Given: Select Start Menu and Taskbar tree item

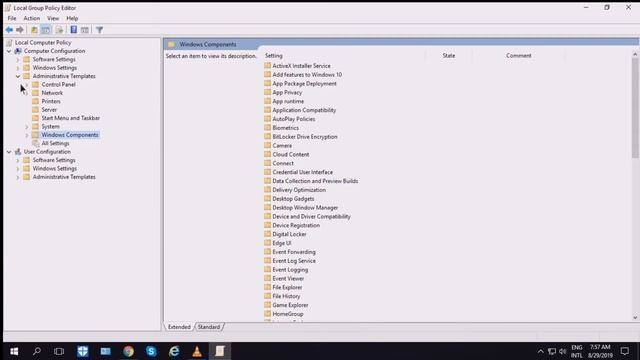Looking at the screenshot, I should 71,118.
